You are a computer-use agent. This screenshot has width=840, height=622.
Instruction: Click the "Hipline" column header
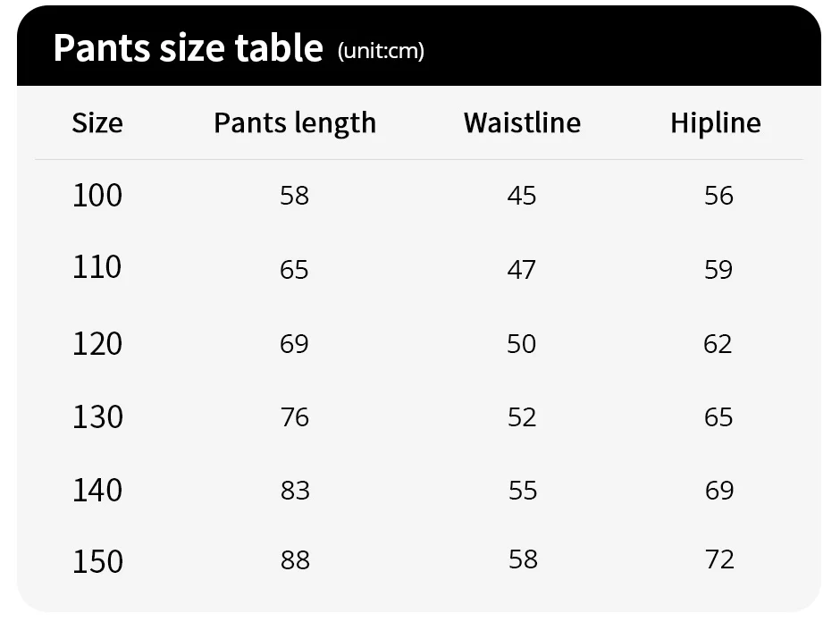[x=716, y=122]
